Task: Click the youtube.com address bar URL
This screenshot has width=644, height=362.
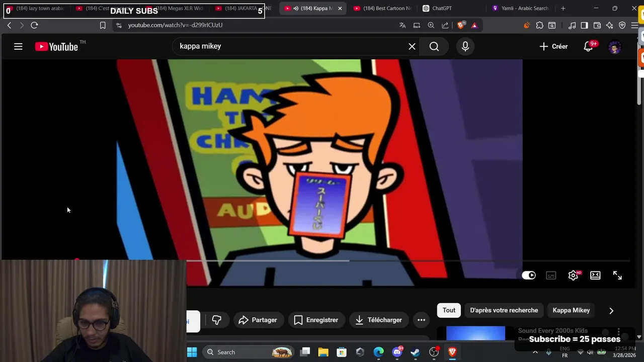Action: [175, 25]
